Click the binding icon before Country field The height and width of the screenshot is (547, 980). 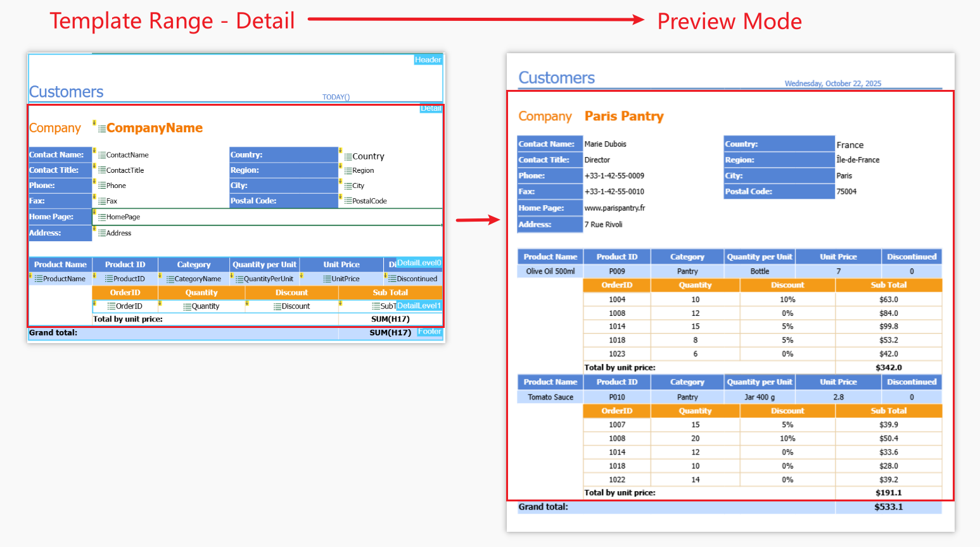(348, 156)
